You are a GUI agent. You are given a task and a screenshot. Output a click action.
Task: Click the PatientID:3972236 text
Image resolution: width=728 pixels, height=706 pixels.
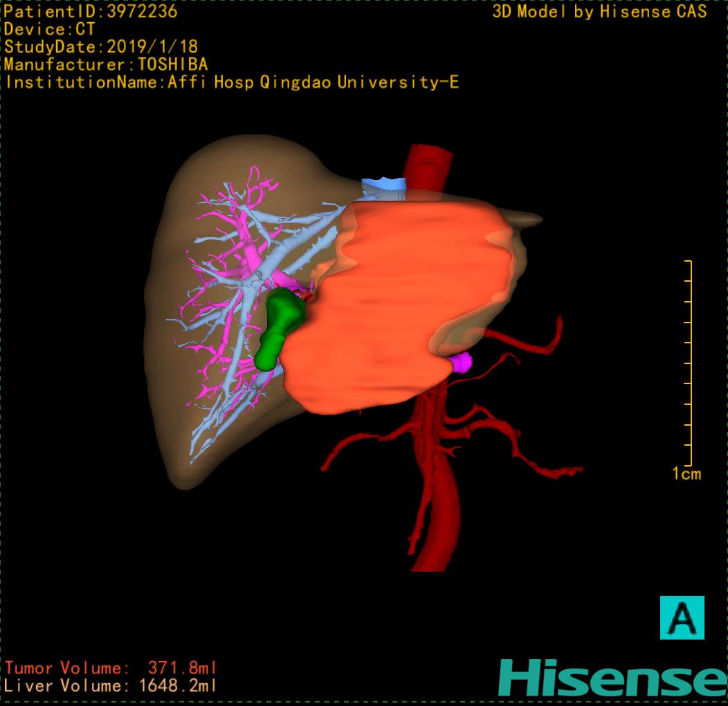pos(91,11)
